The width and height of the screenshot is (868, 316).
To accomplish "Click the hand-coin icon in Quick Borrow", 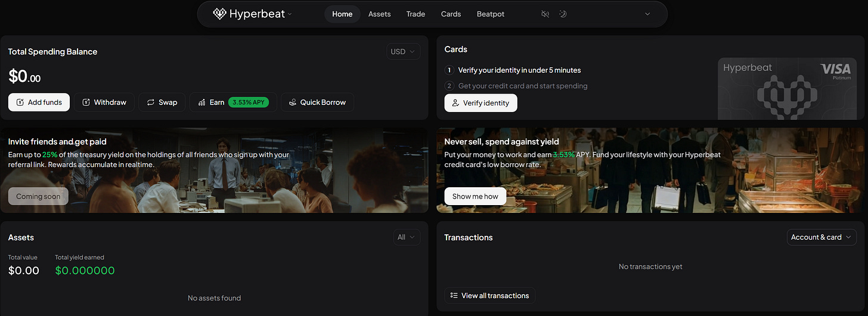I will [293, 102].
